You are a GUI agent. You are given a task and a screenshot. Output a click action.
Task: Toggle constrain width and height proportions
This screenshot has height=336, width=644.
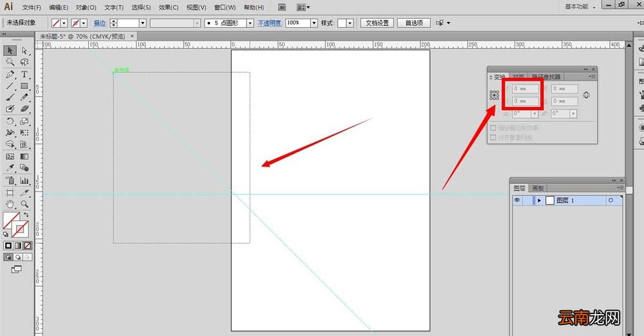(586, 95)
